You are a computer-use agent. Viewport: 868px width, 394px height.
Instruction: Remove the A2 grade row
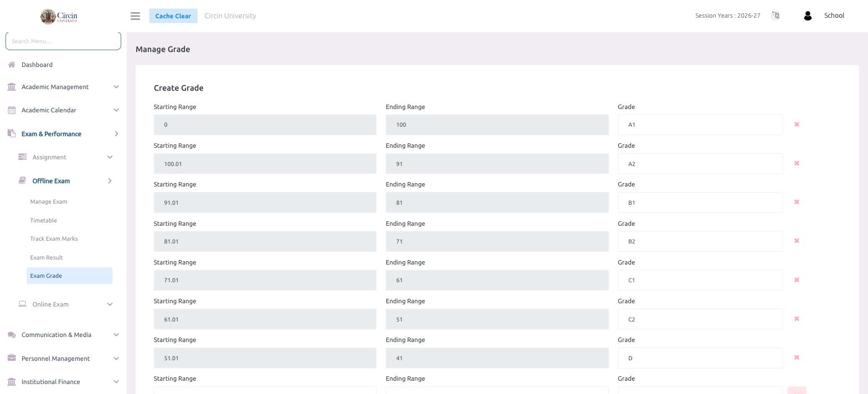(797, 163)
